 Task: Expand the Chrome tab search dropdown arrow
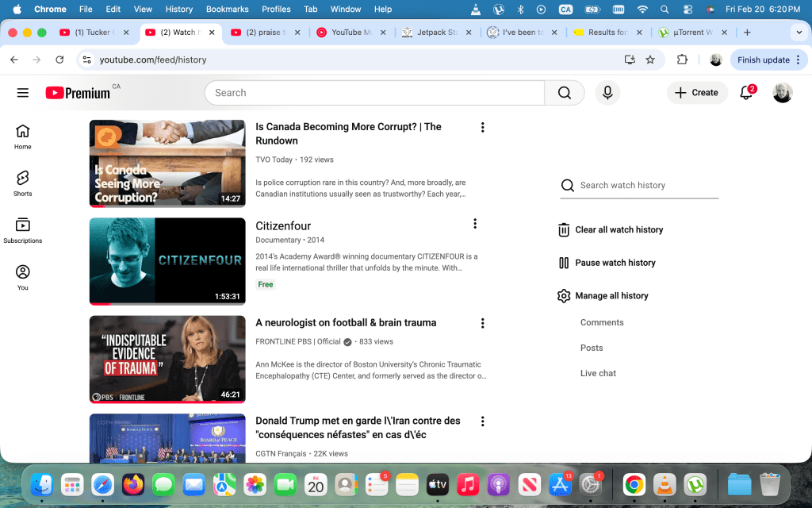click(x=798, y=33)
